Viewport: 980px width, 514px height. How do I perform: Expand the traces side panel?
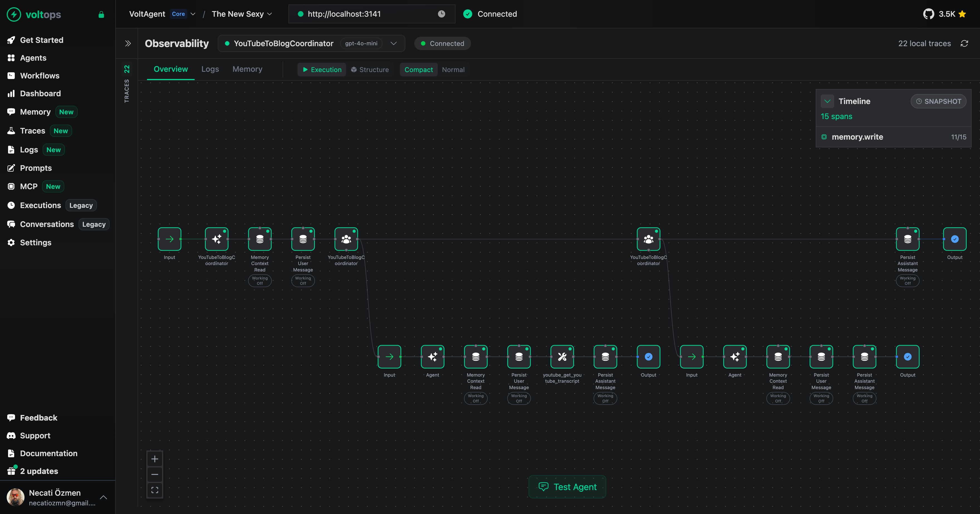(x=128, y=43)
